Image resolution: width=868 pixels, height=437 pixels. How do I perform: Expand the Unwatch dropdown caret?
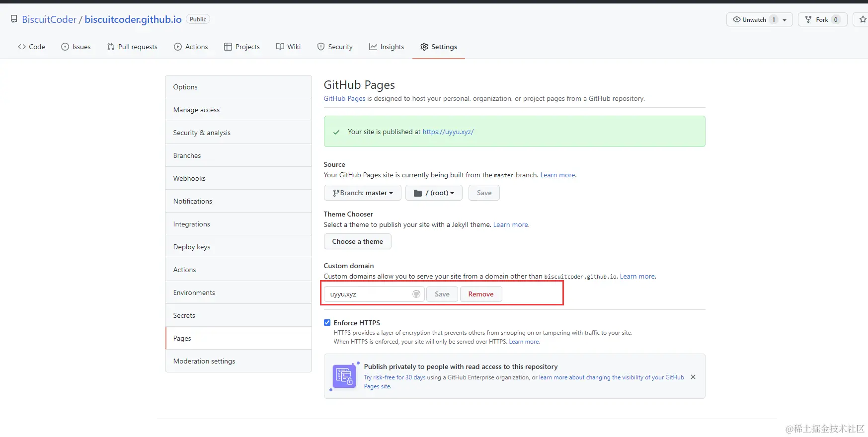point(785,20)
